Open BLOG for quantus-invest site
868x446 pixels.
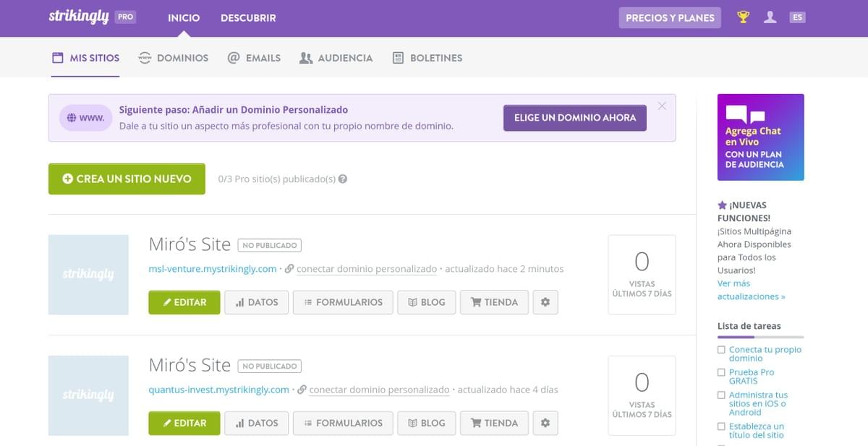pyautogui.click(x=427, y=423)
